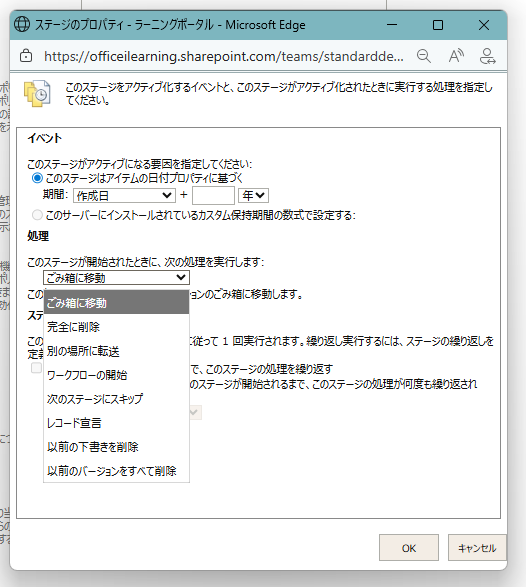Choose 別の場所に転送 option
The image size is (526, 587).
pos(116,351)
